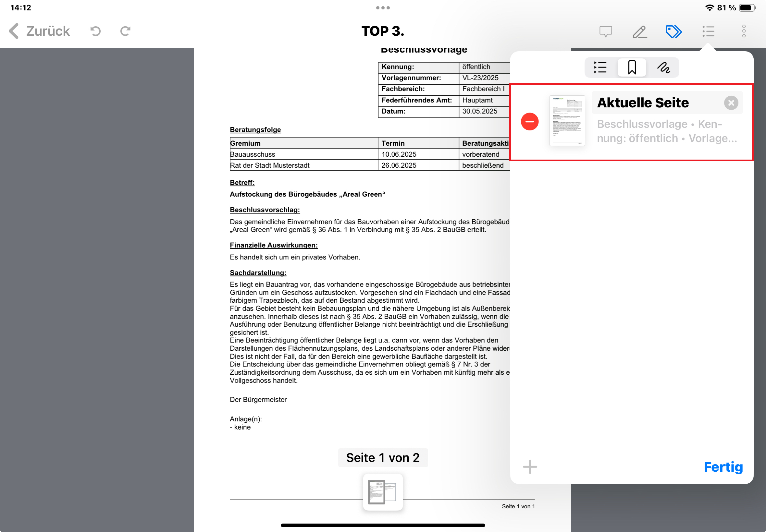Viewport: 766px width, 532px height.
Task: Open the comment speech bubble tool
Action: [605, 31]
